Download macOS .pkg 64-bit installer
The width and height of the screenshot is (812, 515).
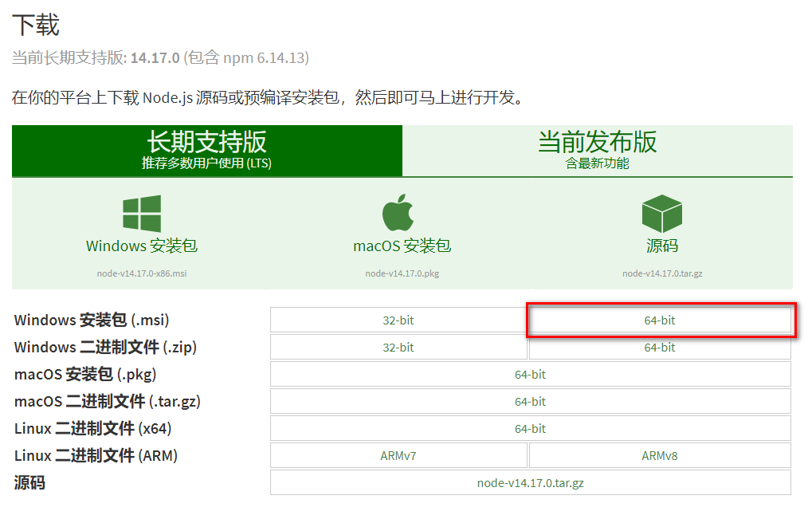530,374
